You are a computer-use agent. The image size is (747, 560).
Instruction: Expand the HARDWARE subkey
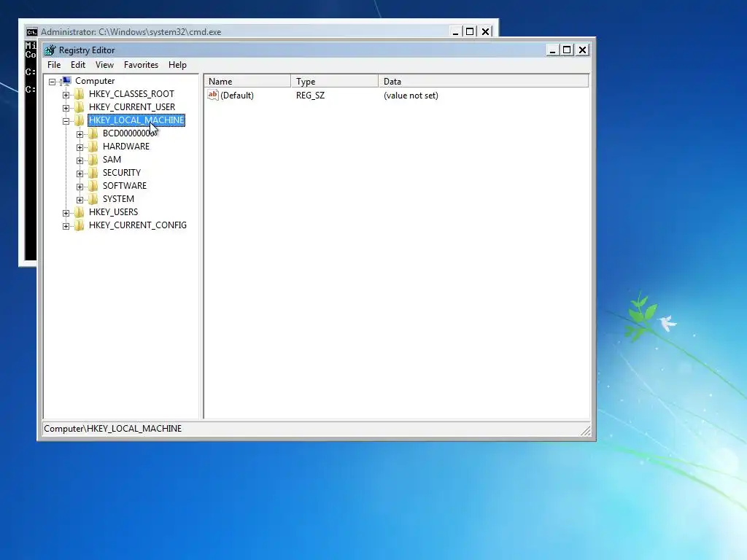point(80,147)
